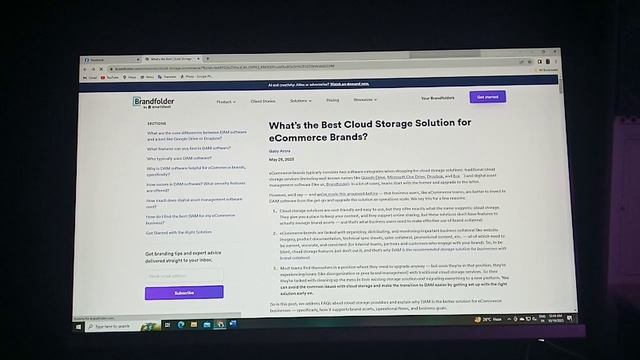This screenshot has height=360, width=640.
Task: Open the Chrome three-dot menu
Action: pos(555,62)
